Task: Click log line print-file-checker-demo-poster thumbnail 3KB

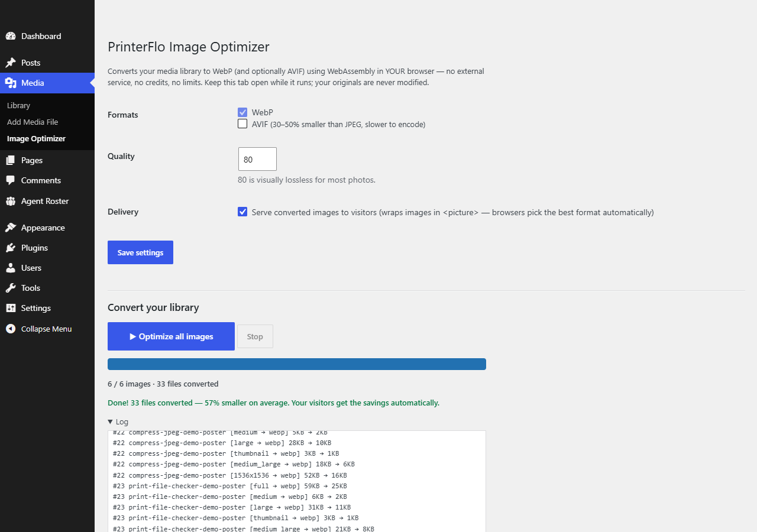Action: [x=235, y=518]
